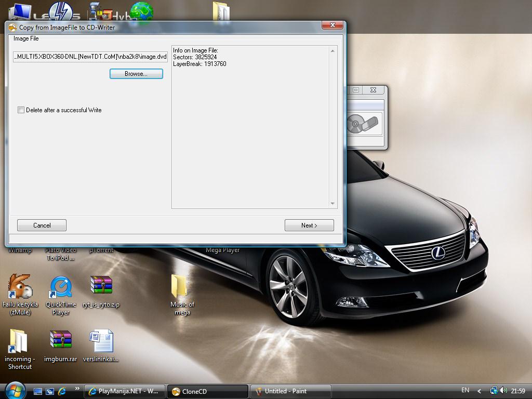Expand the quick launch overflow chevron
This screenshot has width=532, height=399.
[x=77, y=389]
